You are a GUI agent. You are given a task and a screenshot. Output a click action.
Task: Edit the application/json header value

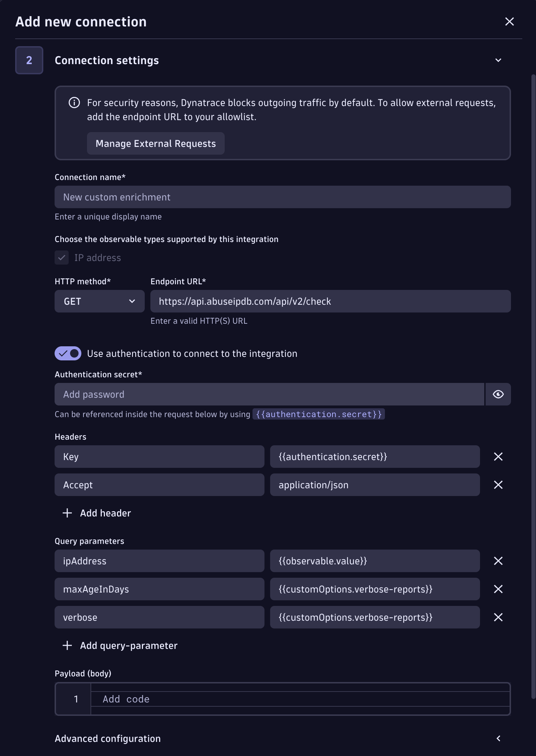375,485
